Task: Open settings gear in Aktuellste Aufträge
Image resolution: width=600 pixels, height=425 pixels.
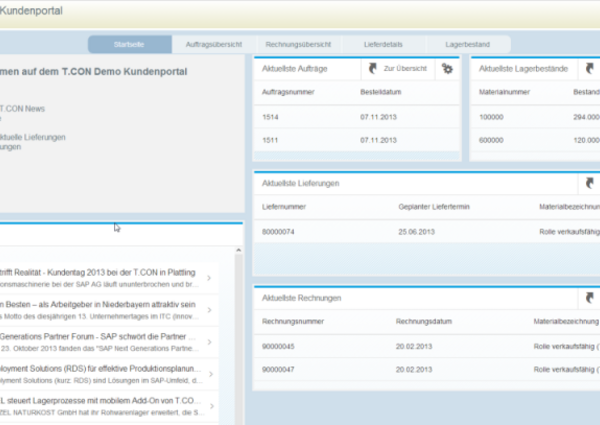Action: pos(447,69)
